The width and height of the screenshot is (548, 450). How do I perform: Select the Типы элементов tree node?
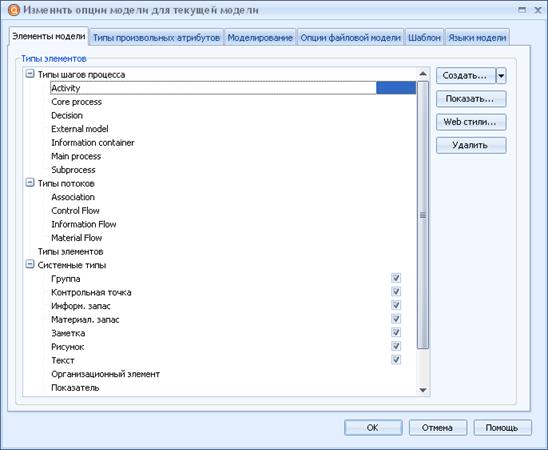tap(71, 252)
